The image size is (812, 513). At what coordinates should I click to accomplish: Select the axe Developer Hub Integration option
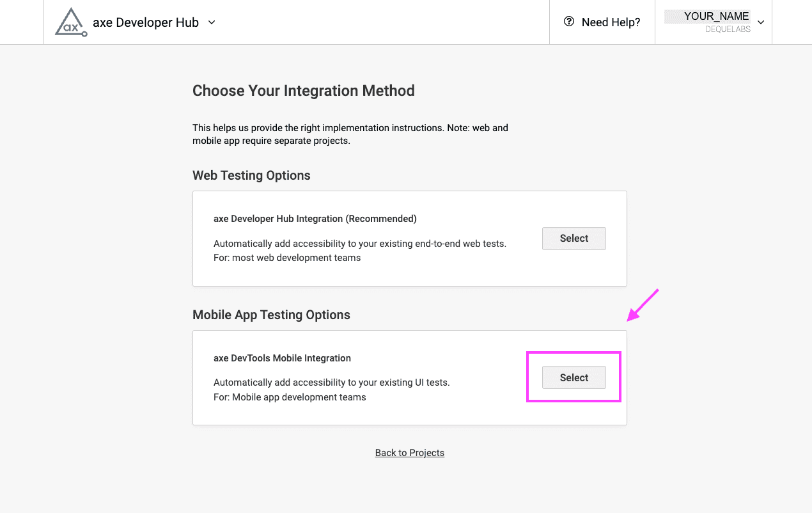(x=574, y=239)
